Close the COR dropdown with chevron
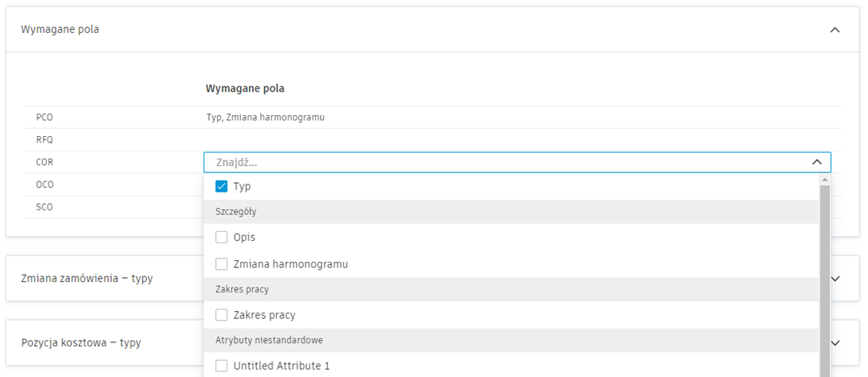Viewport: 868px width, 377px height. click(816, 162)
